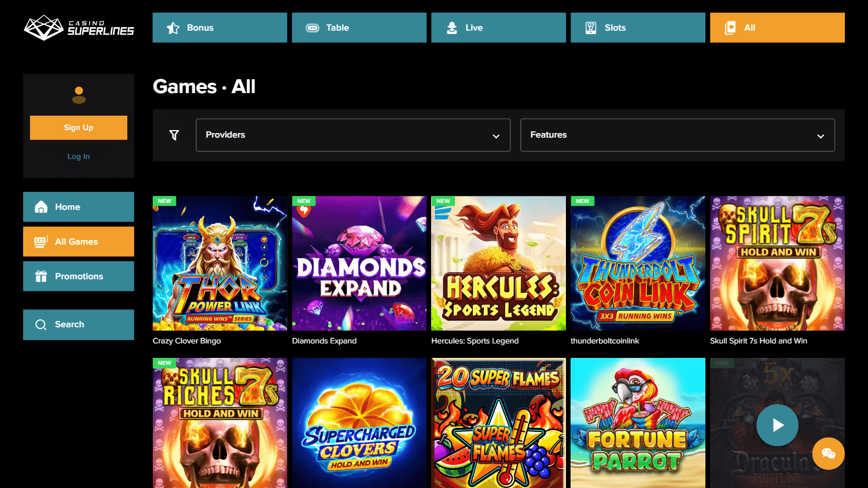Click the chip icon on Table tab
Screen dimensions: 868x488
pos(312,28)
